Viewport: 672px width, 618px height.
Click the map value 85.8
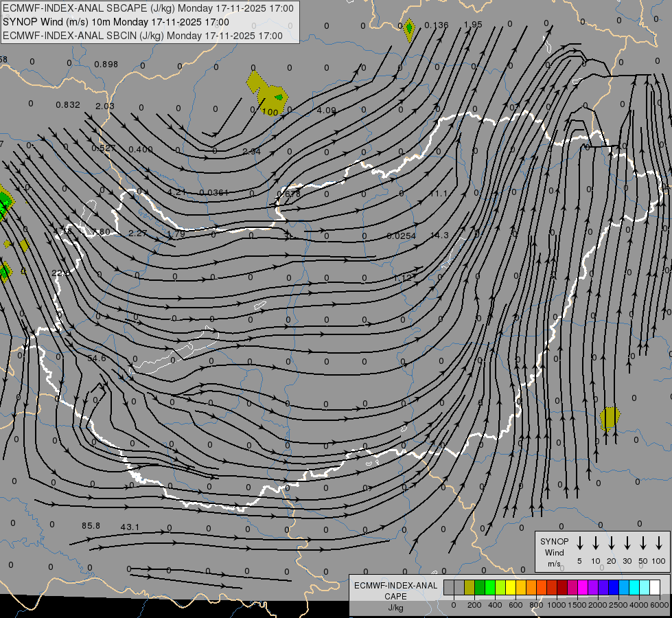tap(91, 525)
